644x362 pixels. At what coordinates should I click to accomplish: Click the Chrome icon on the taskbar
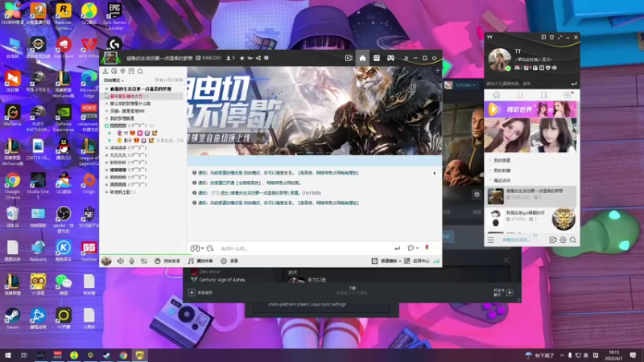(x=123, y=355)
